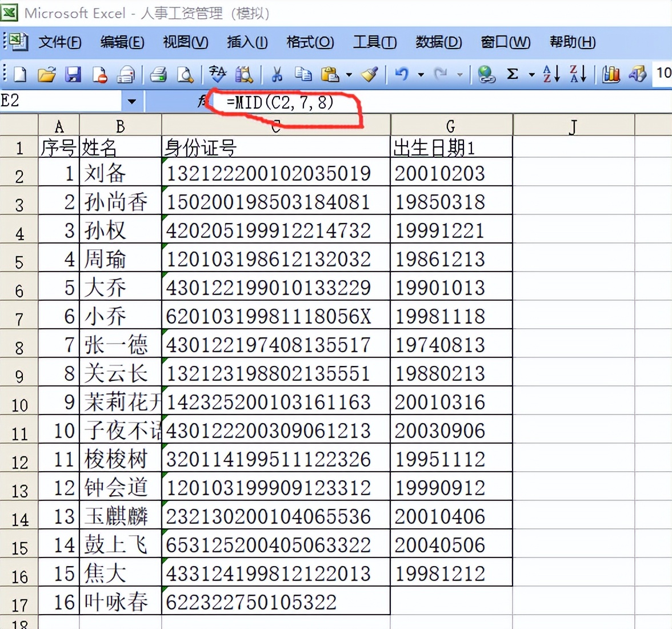This screenshot has height=629, width=672.
Task: Select column G header
Action: coord(451,126)
